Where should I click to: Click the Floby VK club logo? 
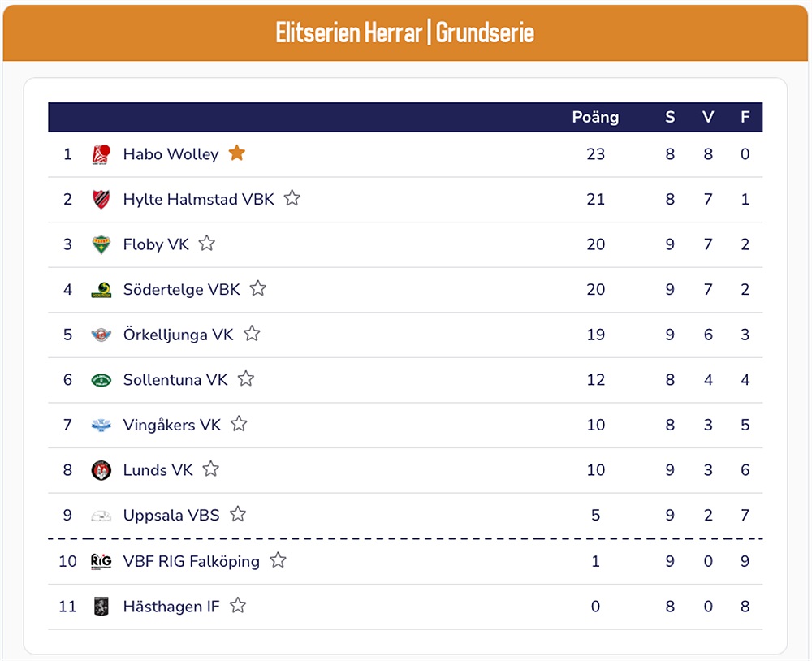(101, 244)
